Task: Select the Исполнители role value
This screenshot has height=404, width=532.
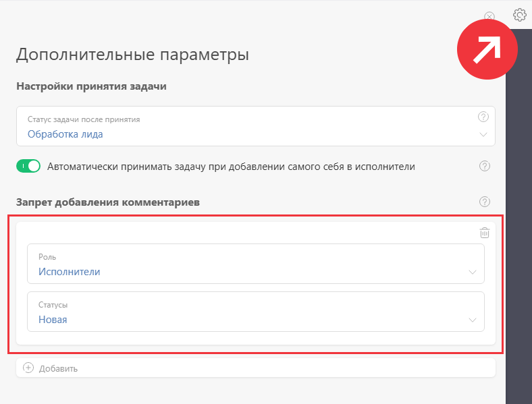Action: (70, 272)
